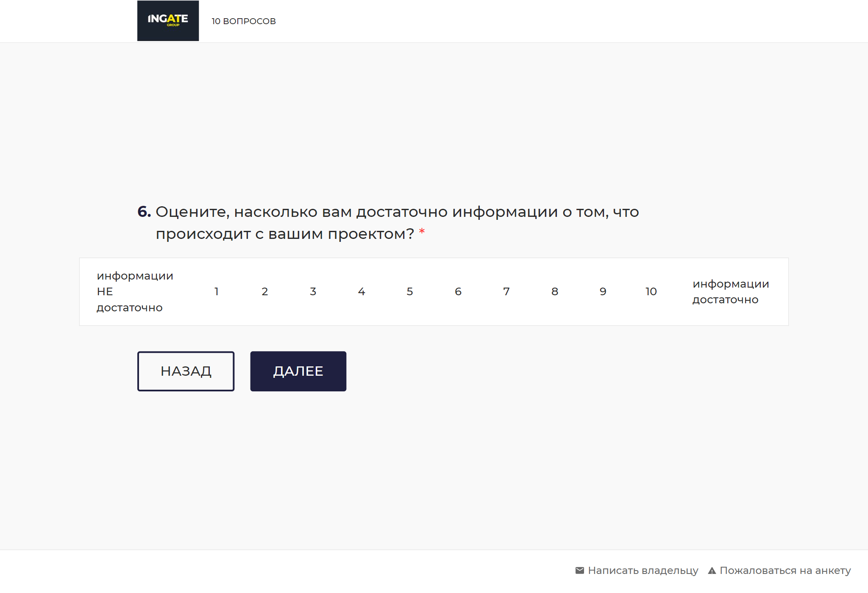Click the 10 ВОПРОСОВ header label
868x593 pixels.
[x=243, y=20]
